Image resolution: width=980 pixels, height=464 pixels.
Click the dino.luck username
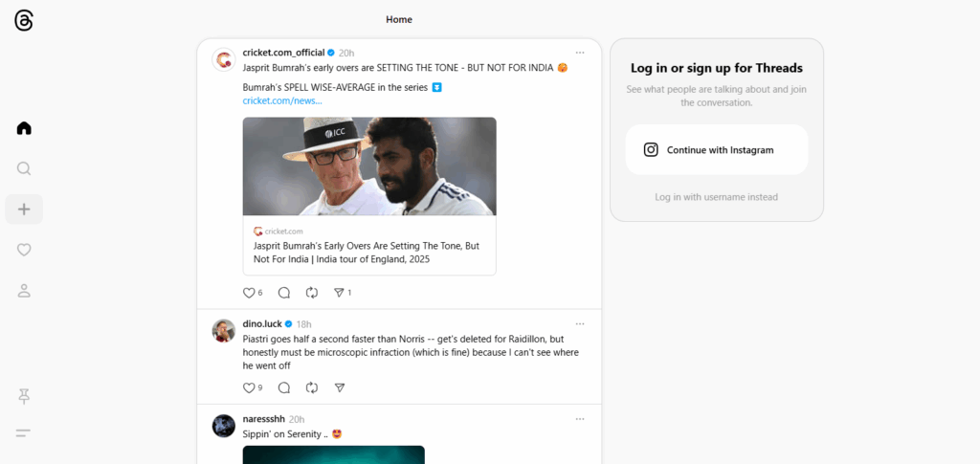262,323
